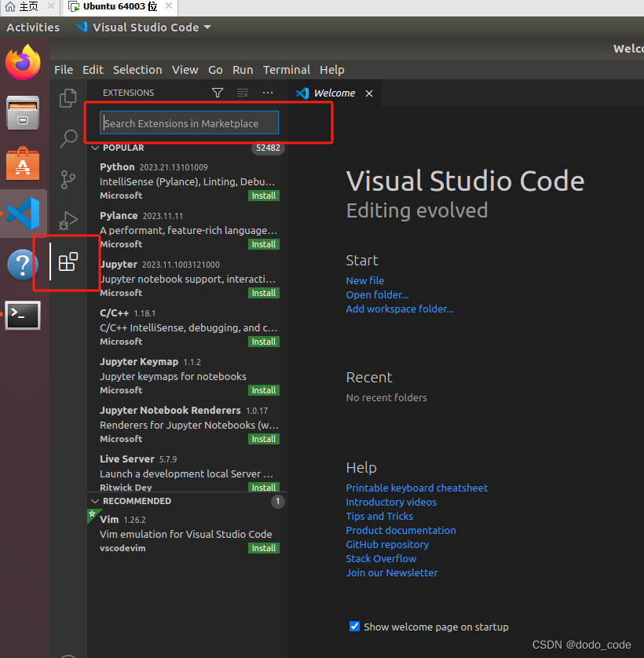Open the Selection menu
Screen dimensions: 644x658
[137, 70]
